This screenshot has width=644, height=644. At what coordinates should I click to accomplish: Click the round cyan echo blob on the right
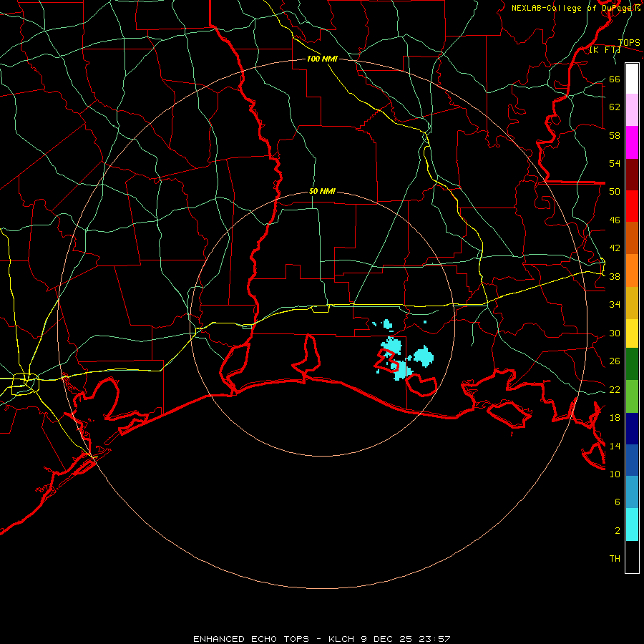423,356
